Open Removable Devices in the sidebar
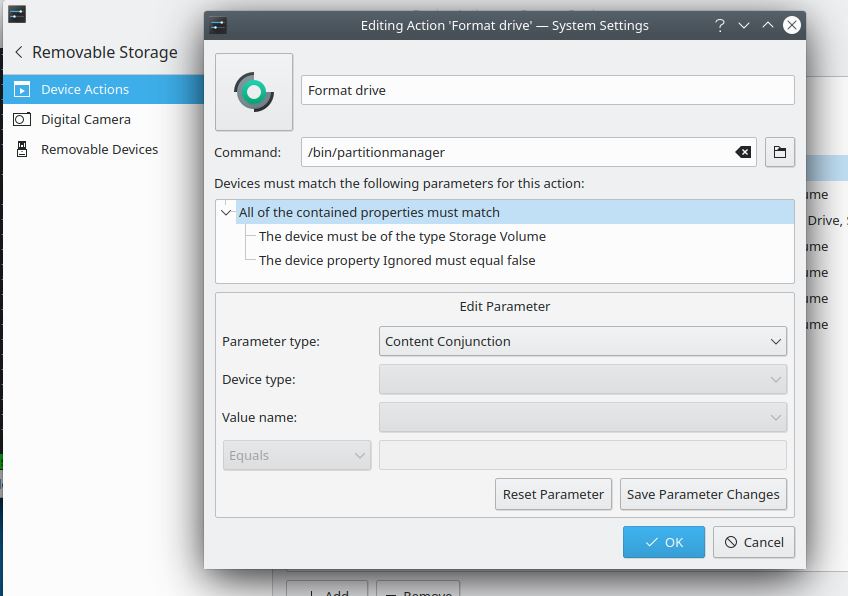 pyautogui.click(x=99, y=149)
